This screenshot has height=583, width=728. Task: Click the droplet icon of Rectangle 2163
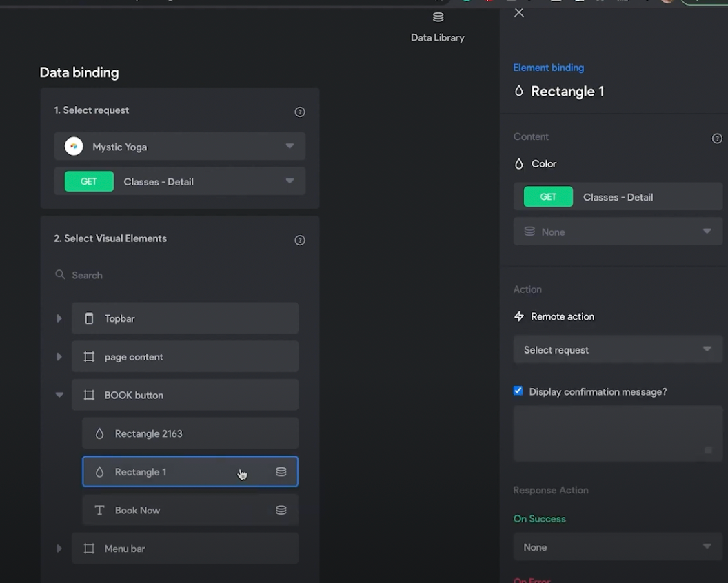tap(99, 433)
